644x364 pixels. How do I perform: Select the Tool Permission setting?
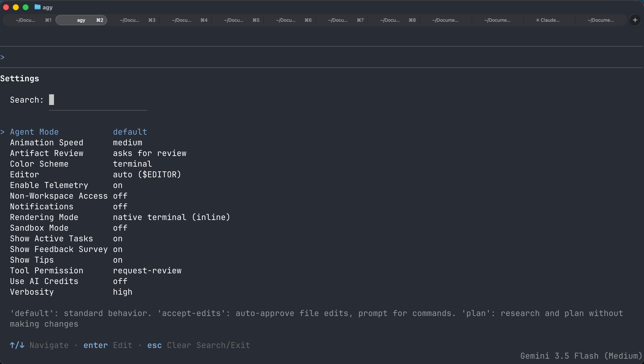pyautogui.click(x=47, y=271)
